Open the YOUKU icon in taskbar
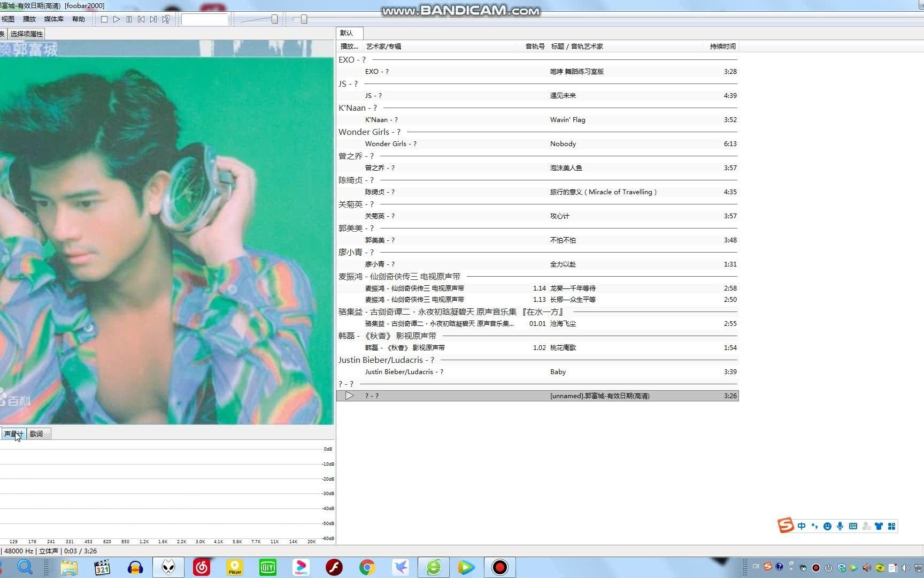 point(301,567)
